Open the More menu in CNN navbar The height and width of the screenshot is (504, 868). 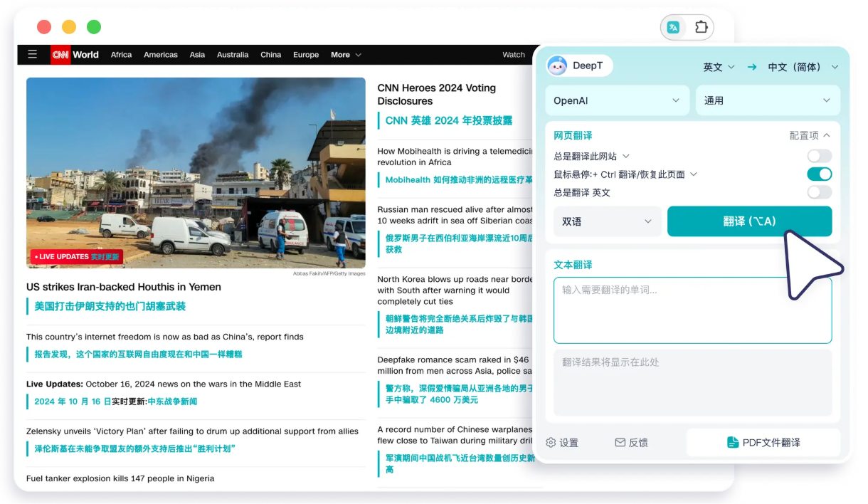pyautogui.click(x=346, y=55)
